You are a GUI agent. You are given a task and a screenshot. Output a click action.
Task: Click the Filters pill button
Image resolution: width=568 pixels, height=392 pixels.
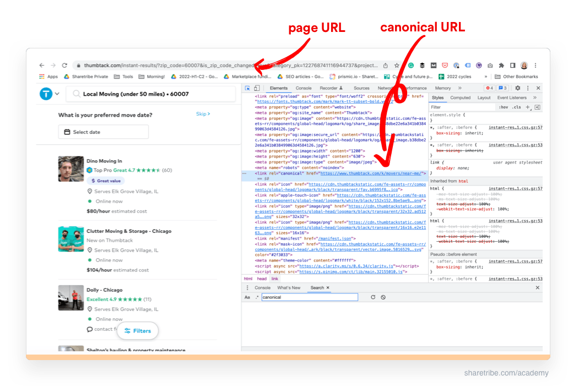(138, 331)
